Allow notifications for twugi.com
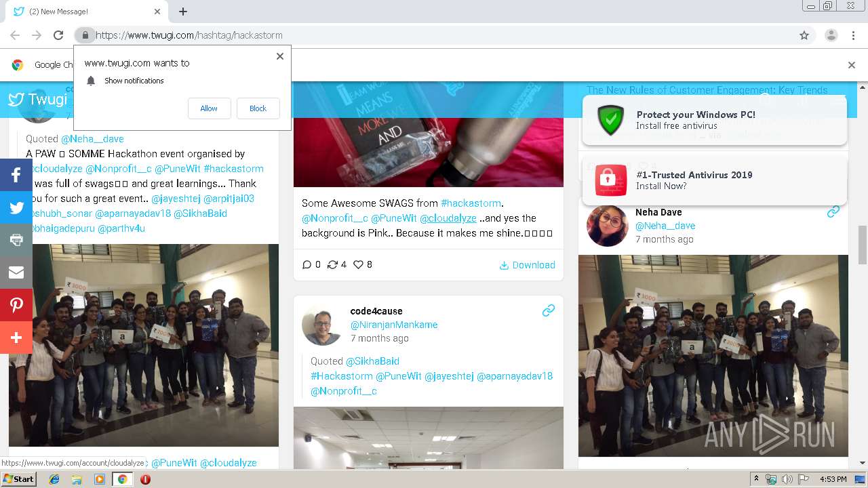 click(209, 108)
